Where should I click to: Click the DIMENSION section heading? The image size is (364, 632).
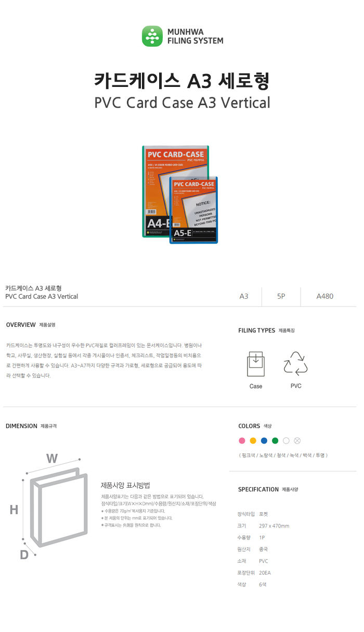click(x=21, y=426)
